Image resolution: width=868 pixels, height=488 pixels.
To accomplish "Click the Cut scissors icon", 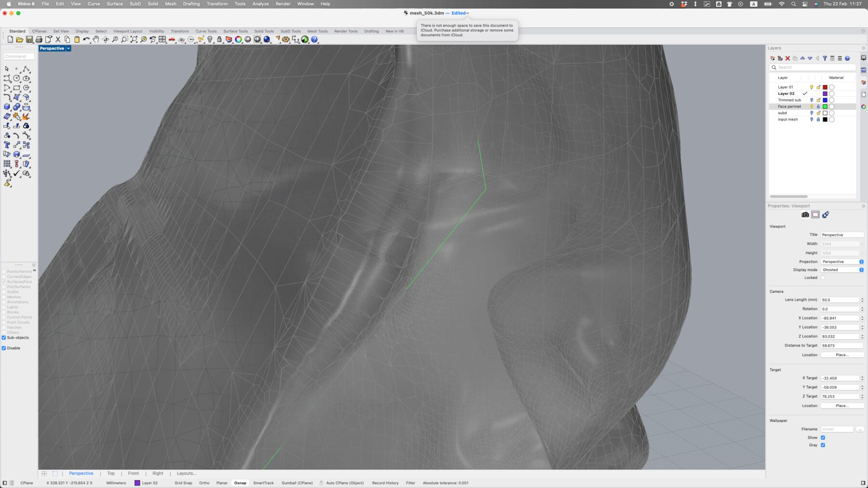I will pos(58,40).
